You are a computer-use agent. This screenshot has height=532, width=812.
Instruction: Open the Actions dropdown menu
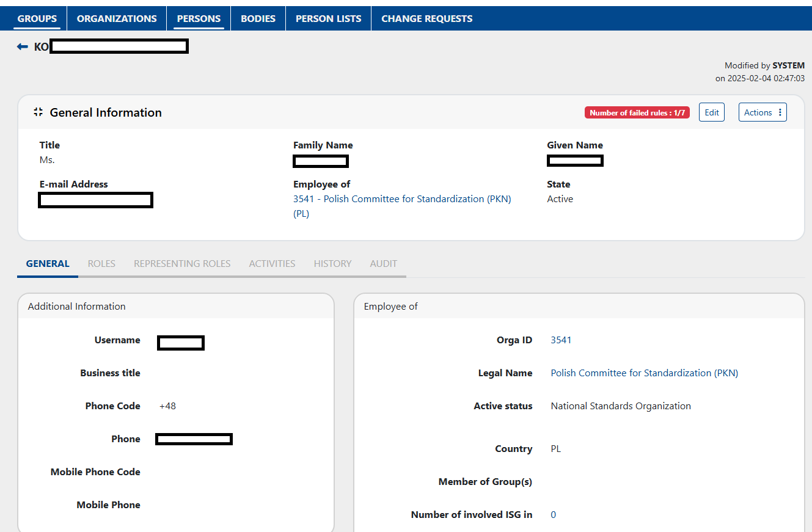click(x=762, y=112)
